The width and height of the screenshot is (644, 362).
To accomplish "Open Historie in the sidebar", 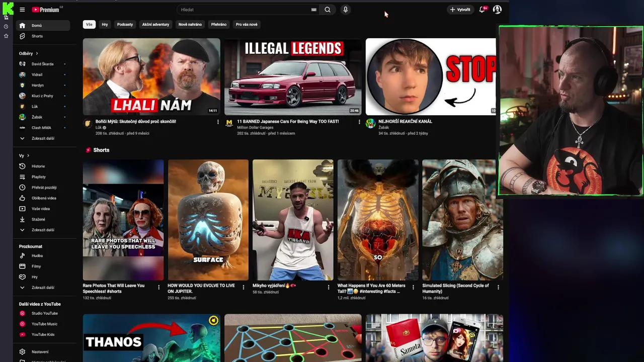I will click(42, 166).
